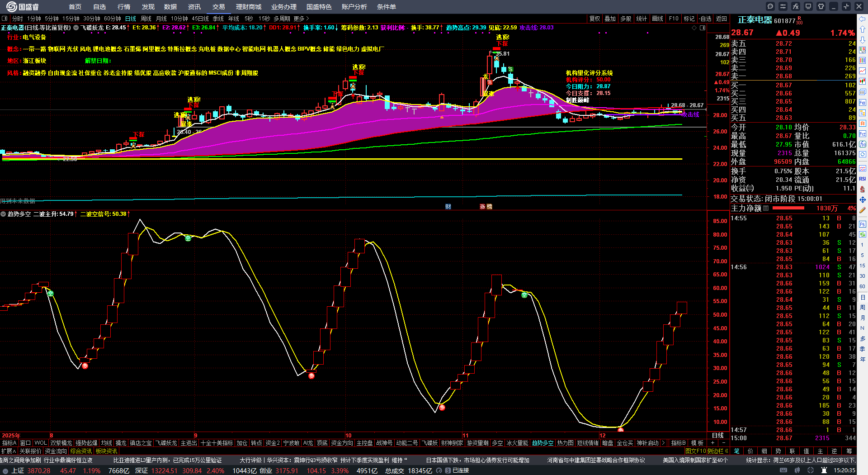868x475 pixels.
Task: Click the blue cross move icon in sidebar
Action: click(x=863, y=199)
